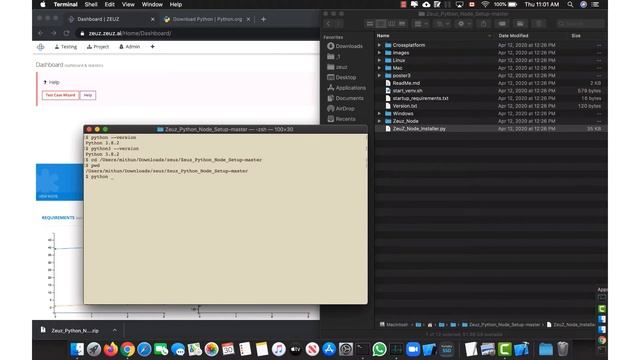Open FaceTime from the Dock
This screenshot has height=360, width=640.
[161, 349]
